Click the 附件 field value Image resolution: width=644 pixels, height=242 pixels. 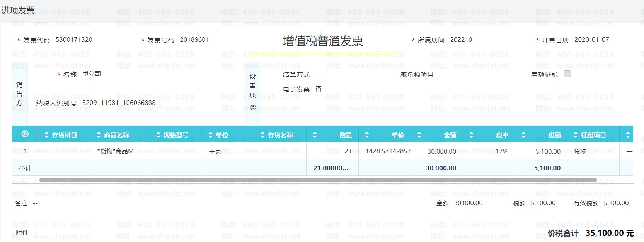pos(35,232)
